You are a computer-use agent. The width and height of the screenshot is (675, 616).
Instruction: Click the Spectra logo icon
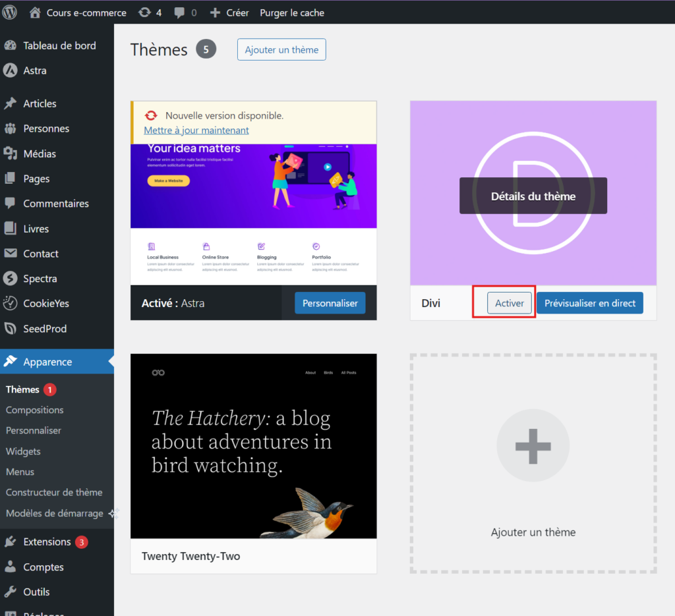(11, 278)
